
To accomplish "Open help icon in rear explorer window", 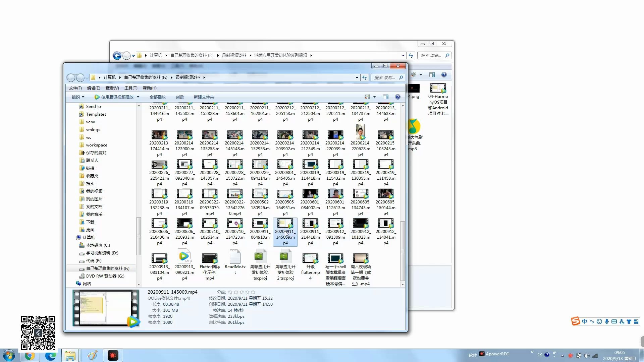I will (444, 75).
